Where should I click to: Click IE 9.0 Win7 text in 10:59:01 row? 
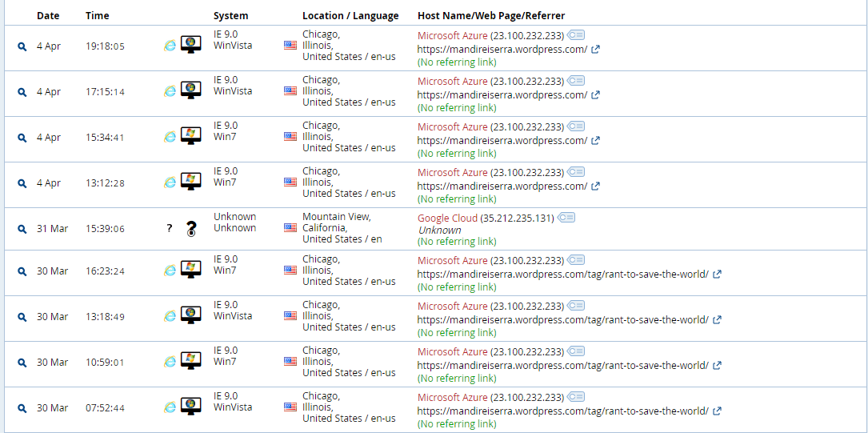click(x=226, y=356)
